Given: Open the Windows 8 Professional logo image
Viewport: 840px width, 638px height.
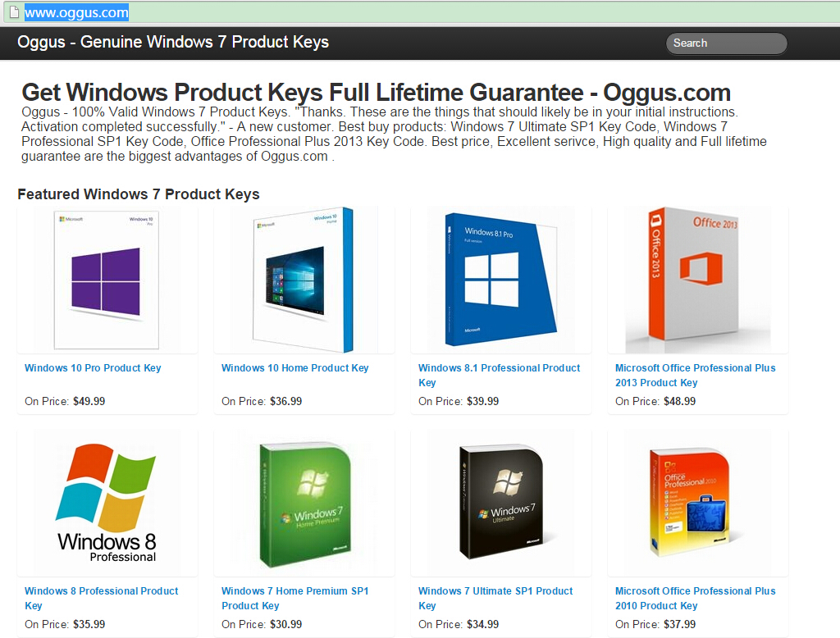Looking at the screenshot, I should [x=107, y=503].
